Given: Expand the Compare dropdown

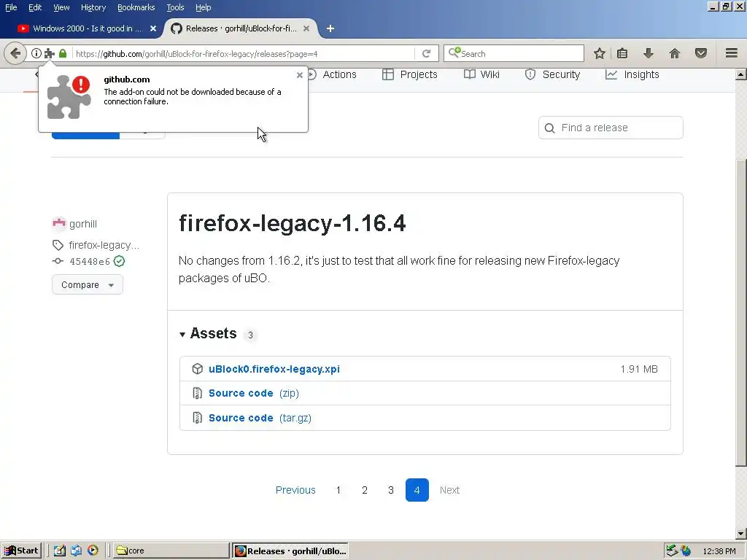Looking at the screenshot, I should (88, 285).
